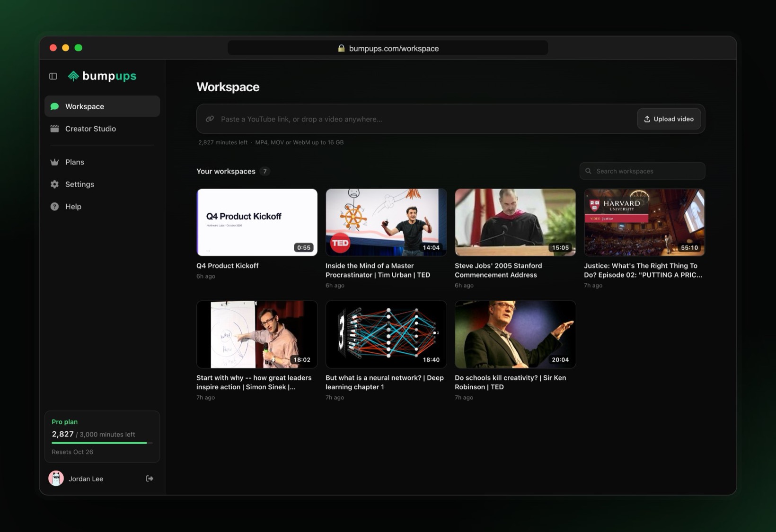Click the 55:10 duration badge
This screenshot has width=776, height=532.
(689, 248)
